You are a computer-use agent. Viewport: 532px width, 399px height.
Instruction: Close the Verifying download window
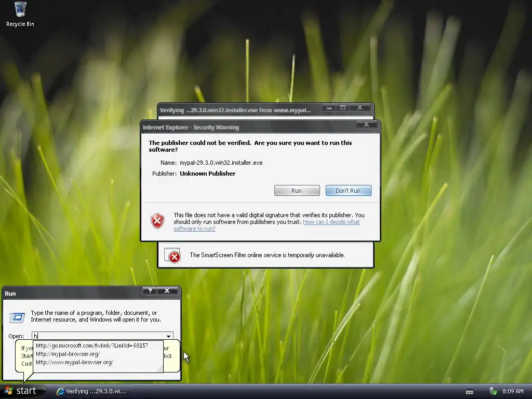pyautogui.click(x=360, y=108)
